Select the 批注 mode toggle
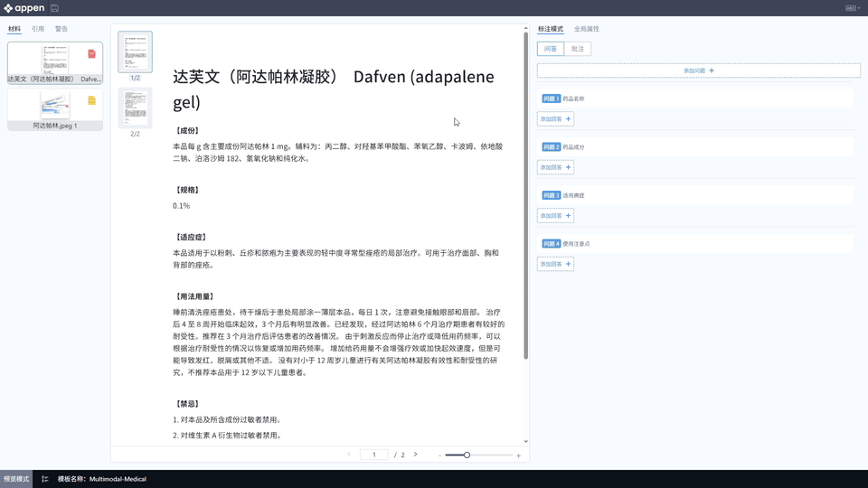This screenshot has width=868, height=488. (x=578, y=49)
